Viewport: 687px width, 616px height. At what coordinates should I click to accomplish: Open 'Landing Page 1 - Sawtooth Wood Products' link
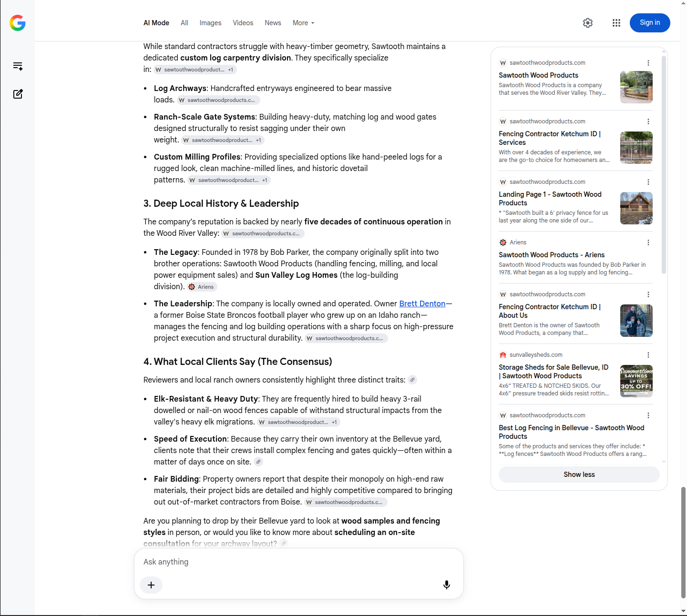[550, 199]
